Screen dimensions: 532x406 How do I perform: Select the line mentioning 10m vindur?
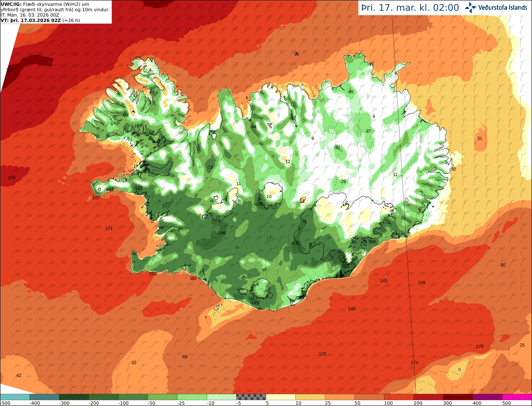(55, 10)
